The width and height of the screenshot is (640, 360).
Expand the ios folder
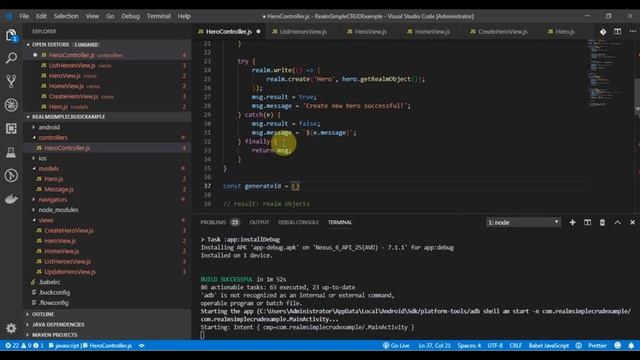point(42,158)
